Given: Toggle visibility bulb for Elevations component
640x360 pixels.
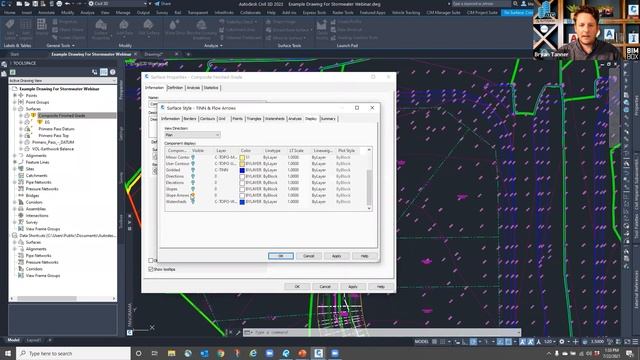Looking at the screenshot, I should [x=193, y=182].
